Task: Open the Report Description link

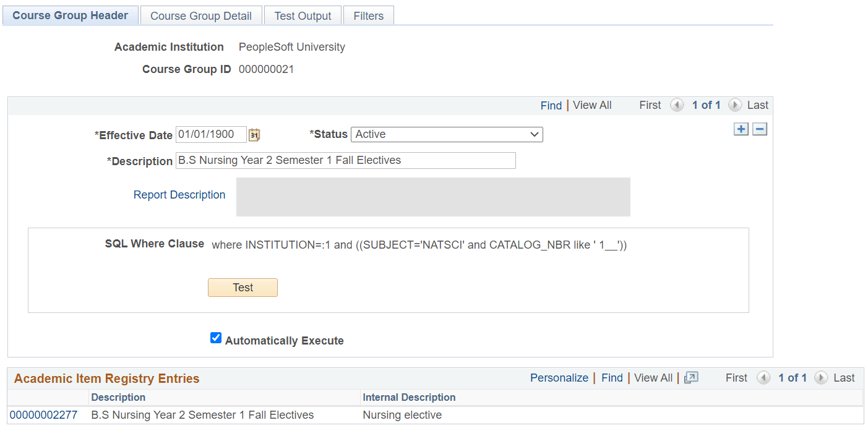Action: [179, 195]
